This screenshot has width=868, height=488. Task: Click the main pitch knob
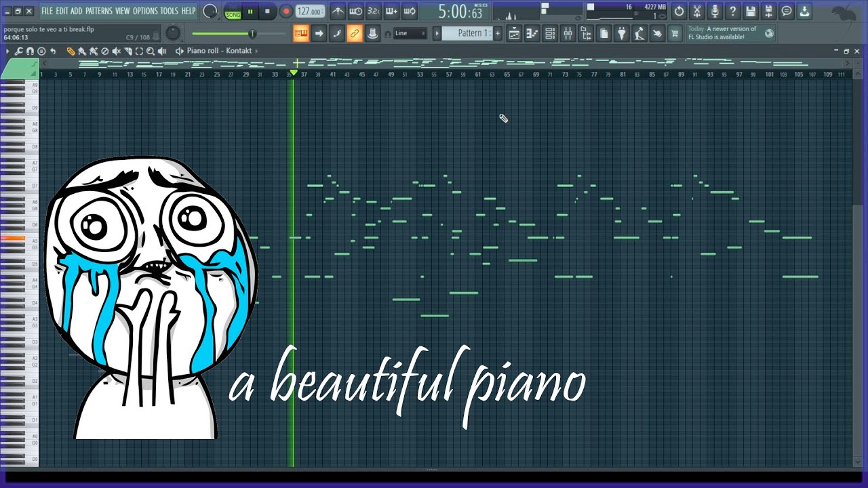tap(210, 12)
